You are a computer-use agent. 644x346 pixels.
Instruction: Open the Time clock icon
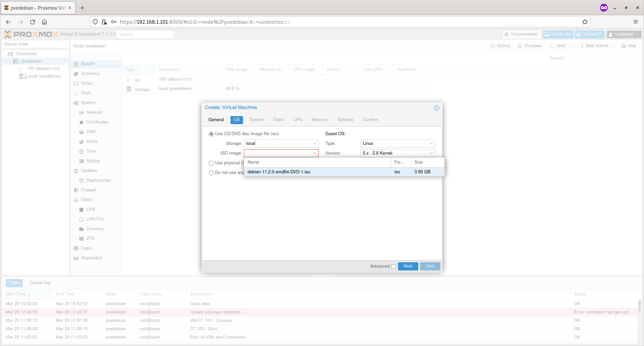[81, 152]
